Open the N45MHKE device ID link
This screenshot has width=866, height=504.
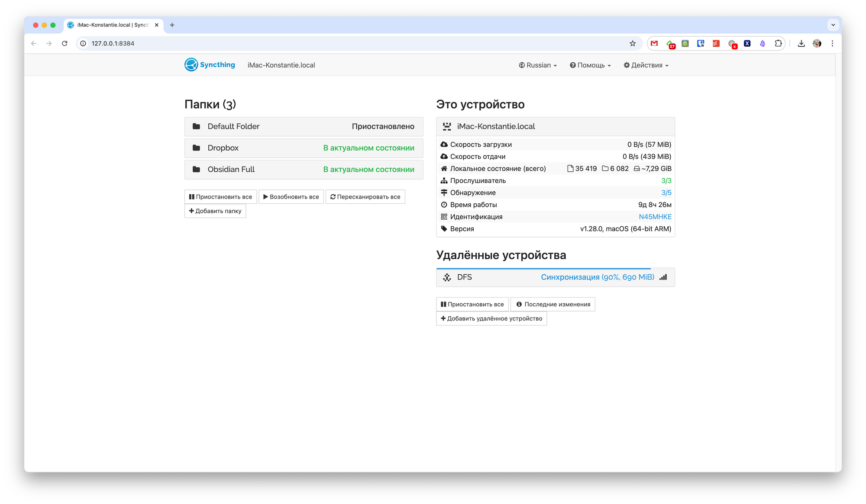(x=655, y=217)
